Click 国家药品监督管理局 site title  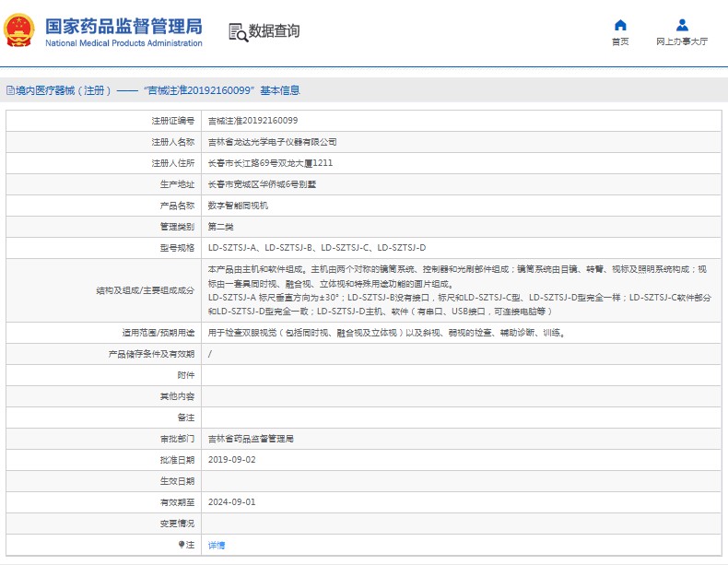tap(123, 27)
